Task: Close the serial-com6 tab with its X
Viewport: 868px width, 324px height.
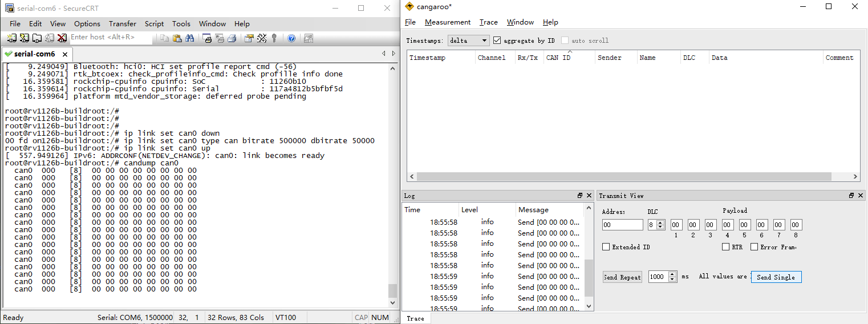Action: pos(65,54)
